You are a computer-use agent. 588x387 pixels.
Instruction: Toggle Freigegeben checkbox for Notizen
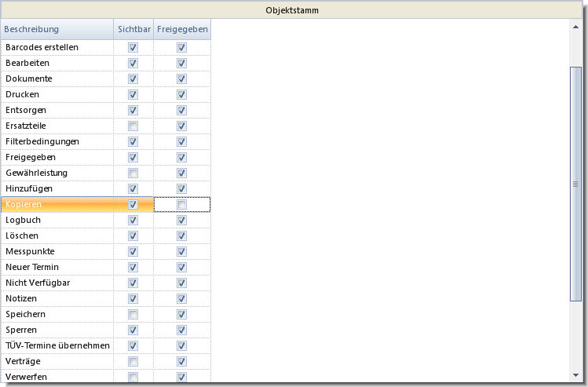[182, 299]
